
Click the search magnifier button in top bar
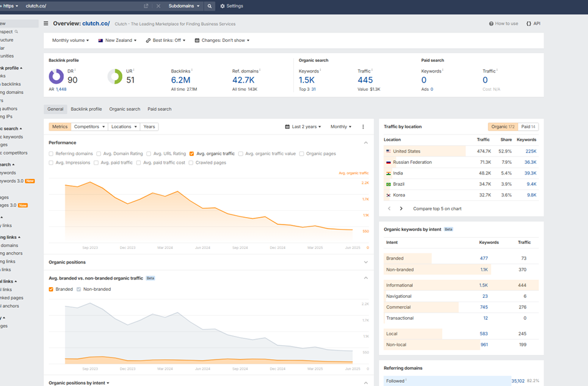210,6
